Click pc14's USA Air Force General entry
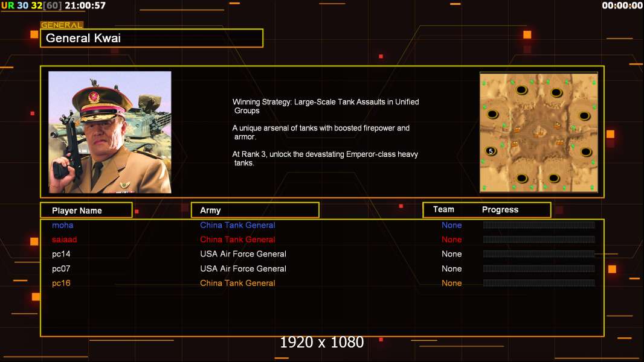The height and width of the screenshot is (362, 644). click(x=243, y=254)
